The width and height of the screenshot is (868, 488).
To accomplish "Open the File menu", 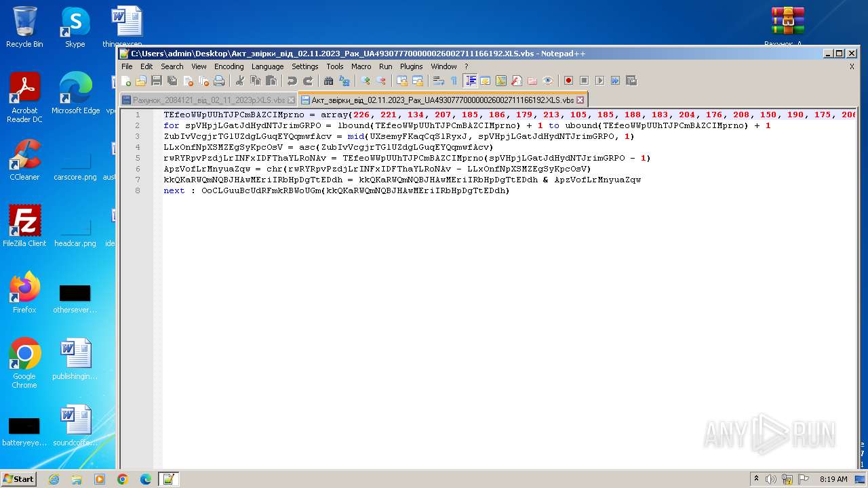I will coord(127,66).
